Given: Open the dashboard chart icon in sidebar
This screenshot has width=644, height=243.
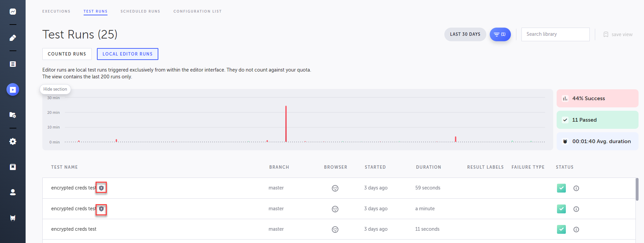Looking at the screenshot, I should coord(13,12).
